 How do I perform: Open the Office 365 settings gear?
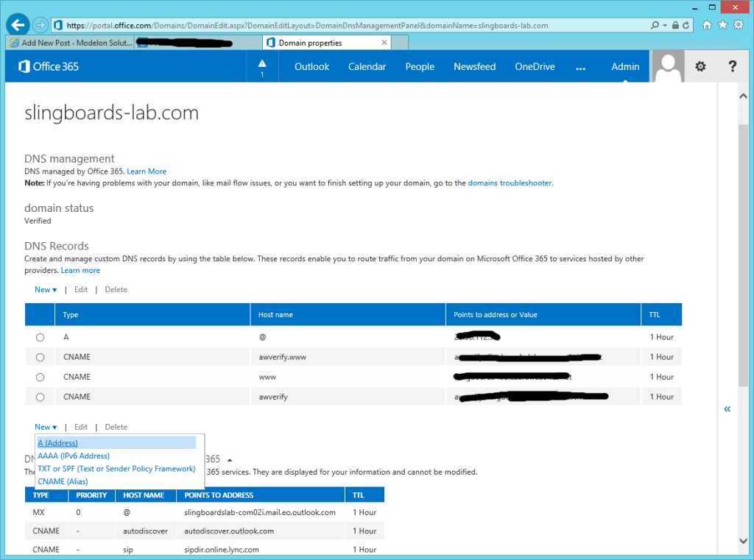click(700, 66)
